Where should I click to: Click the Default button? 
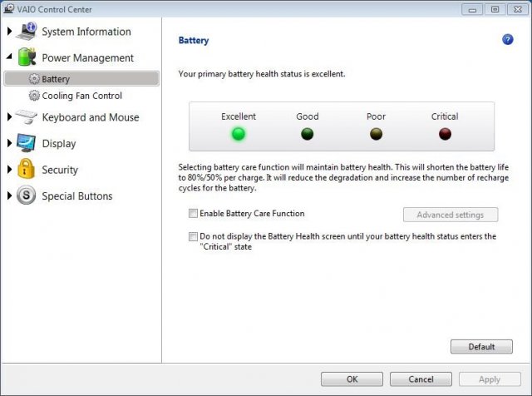pos(481,346)
